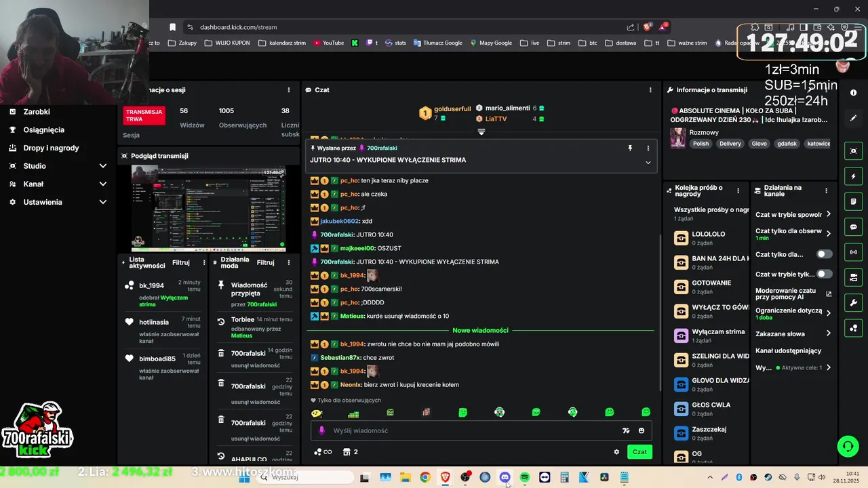Click the Delivery stream tag
The width and height of the screenshot is (868, 488).
point(730,144)
